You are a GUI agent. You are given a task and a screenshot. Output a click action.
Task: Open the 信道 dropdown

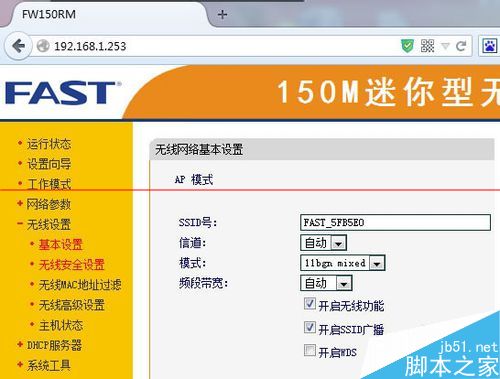tap(323, 243)
